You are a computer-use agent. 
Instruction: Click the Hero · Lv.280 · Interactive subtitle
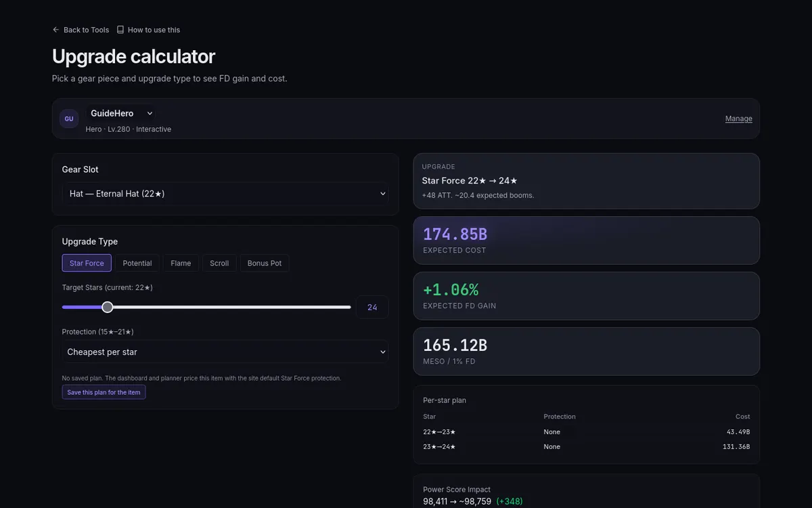[x=129, y=129]
